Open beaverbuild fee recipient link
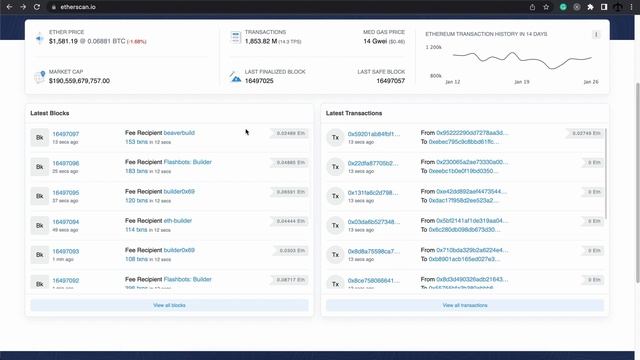 coord(179,133)
